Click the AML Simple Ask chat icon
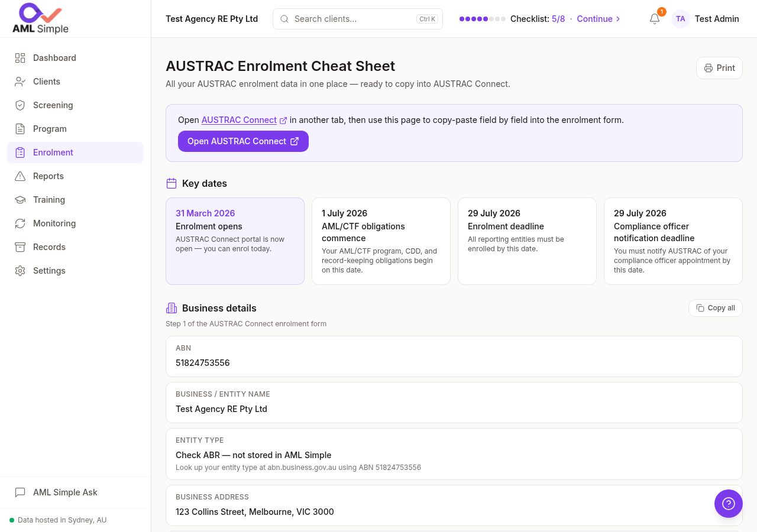 tap(20, 492)
